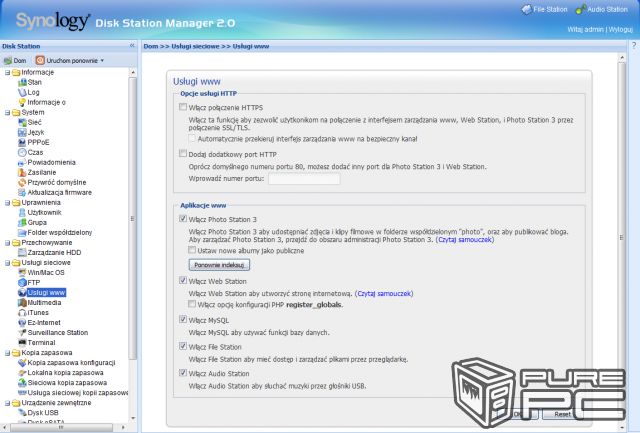Open the Terminal icon
This screenshot has height=433, width=640.
22,343
